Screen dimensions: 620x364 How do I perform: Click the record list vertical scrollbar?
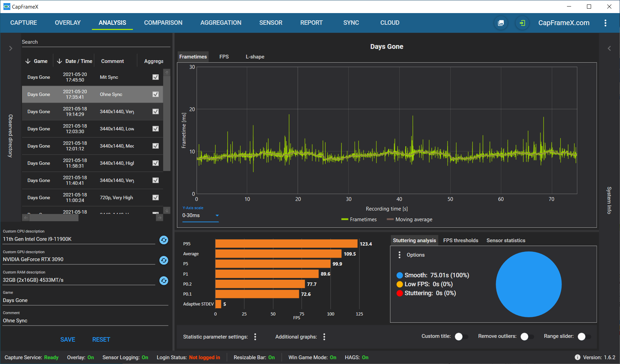pos(167,124)
